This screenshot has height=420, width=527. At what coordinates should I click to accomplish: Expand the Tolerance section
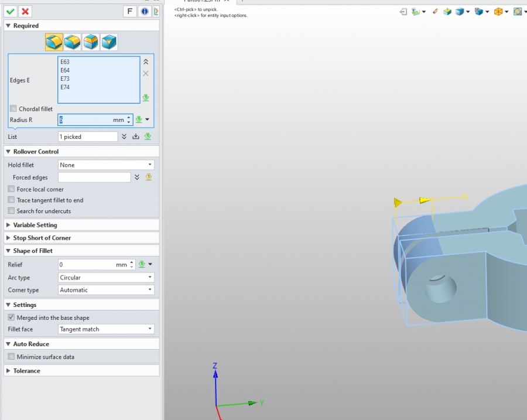pyautogui.click(x=8, y=371)
